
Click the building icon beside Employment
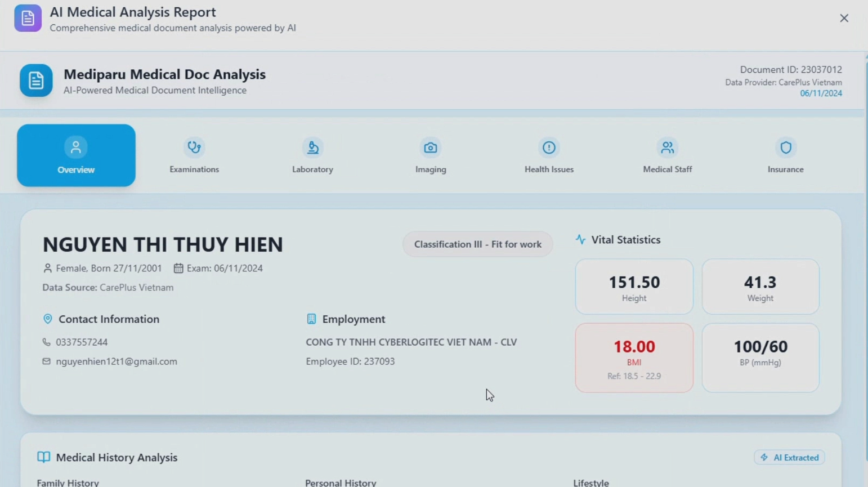point(311,319)
